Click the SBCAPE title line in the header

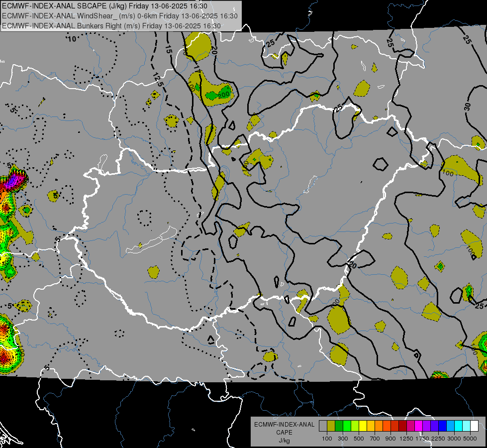pos(104,6)
